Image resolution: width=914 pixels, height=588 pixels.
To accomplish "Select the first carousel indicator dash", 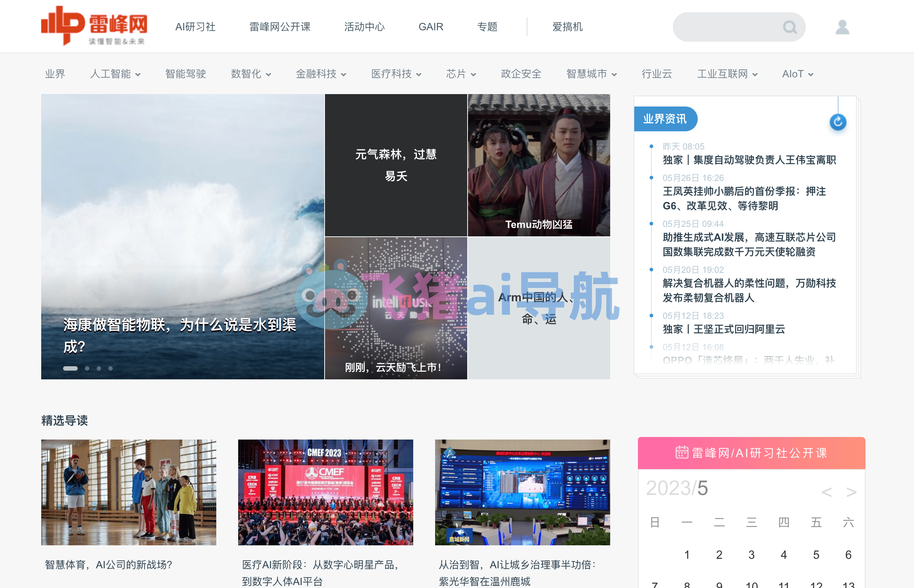I will [70, 368].
